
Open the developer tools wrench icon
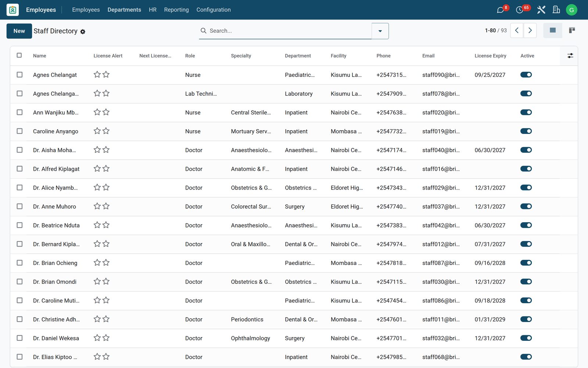tap(541, 10)
